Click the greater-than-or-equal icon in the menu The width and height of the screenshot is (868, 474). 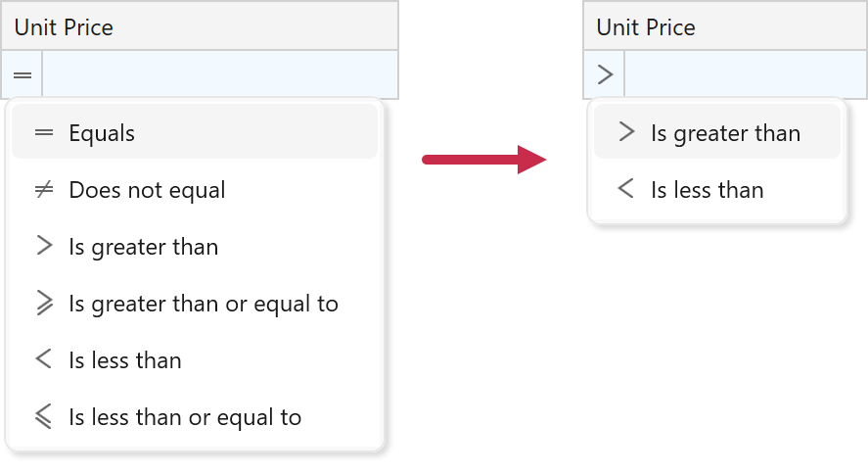pyautogui.click(x=43, y=304)
